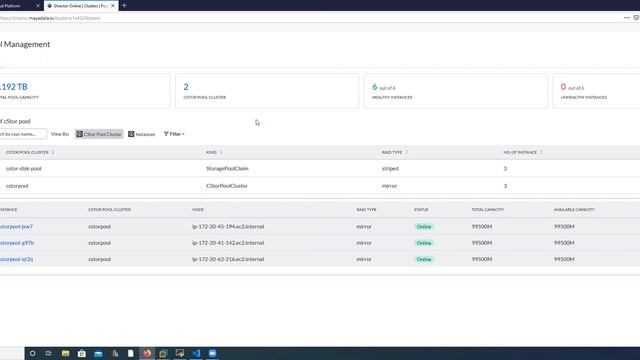This screenshot has height=360, width=640.
Task: Select the CStor Pool Cluster view option
Action: pos(99,134)
